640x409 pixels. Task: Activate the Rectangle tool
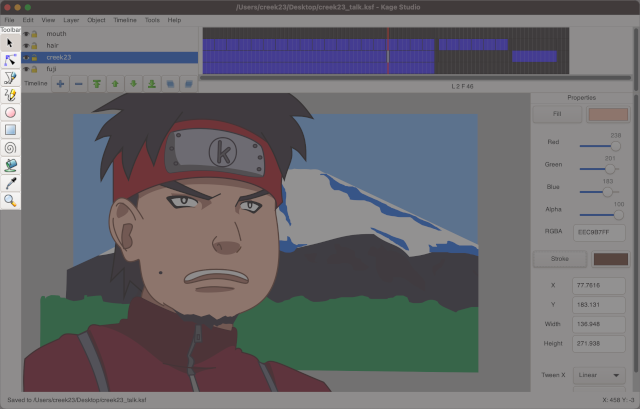click(11, 129)
